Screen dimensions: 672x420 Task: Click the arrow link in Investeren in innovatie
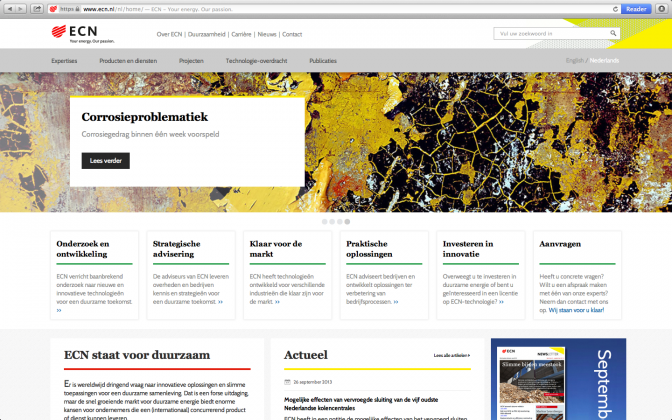(501, 302)
